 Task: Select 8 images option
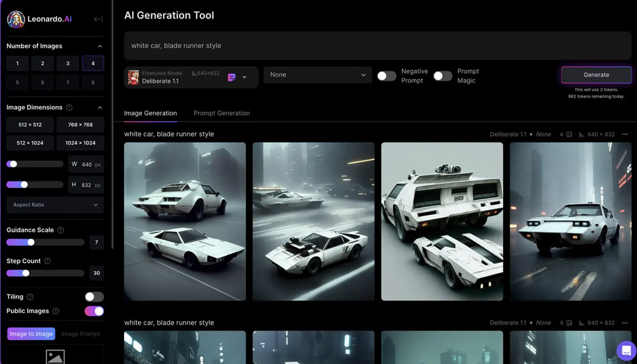pyautogui.click(x=93, y=82)
